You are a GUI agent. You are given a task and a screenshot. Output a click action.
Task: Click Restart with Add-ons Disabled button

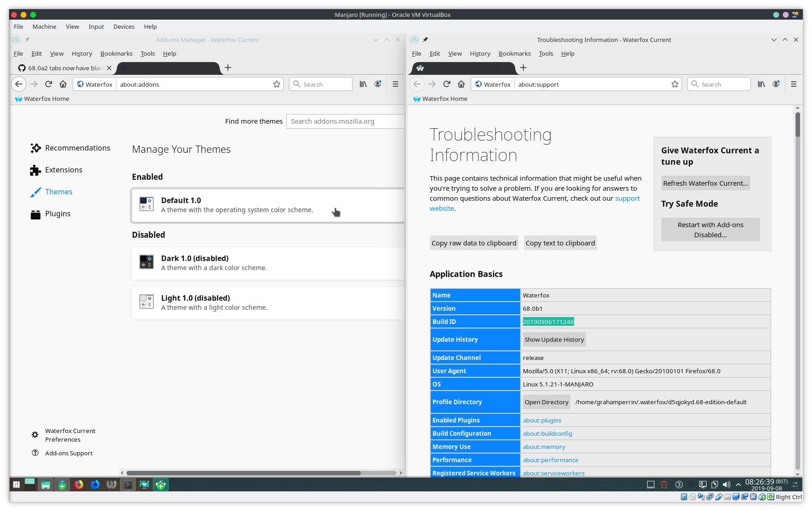[710, 229]
